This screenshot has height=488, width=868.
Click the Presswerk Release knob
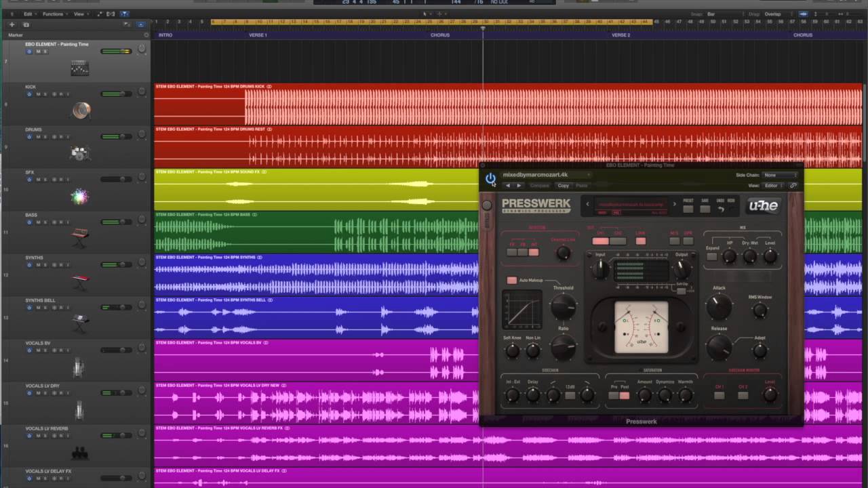tap(719, 347)
